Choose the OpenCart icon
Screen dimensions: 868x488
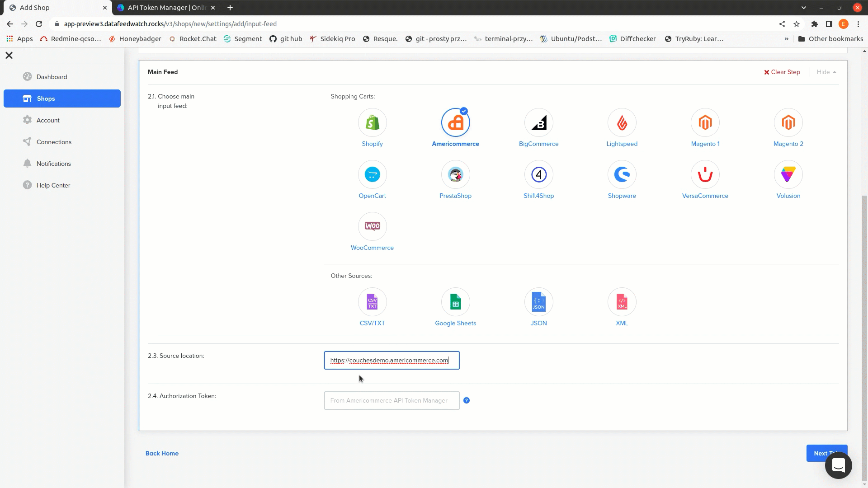click(x=372, y=174)
